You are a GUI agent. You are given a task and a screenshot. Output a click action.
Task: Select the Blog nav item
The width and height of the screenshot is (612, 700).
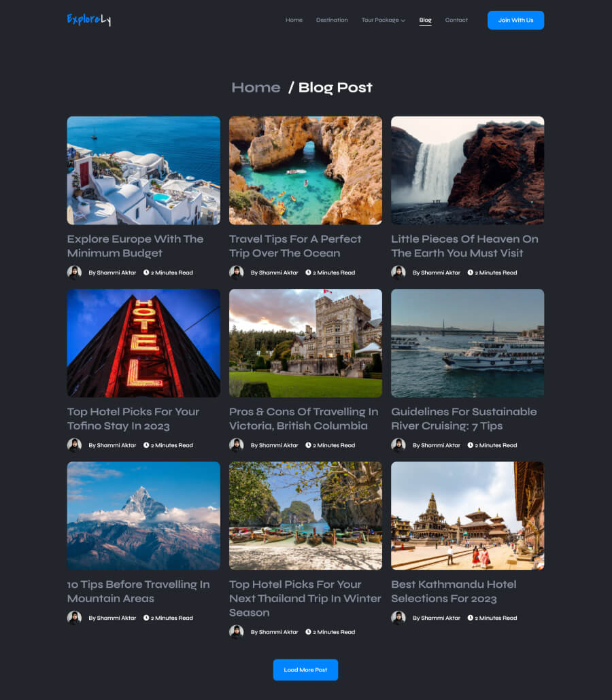point(425,20)
